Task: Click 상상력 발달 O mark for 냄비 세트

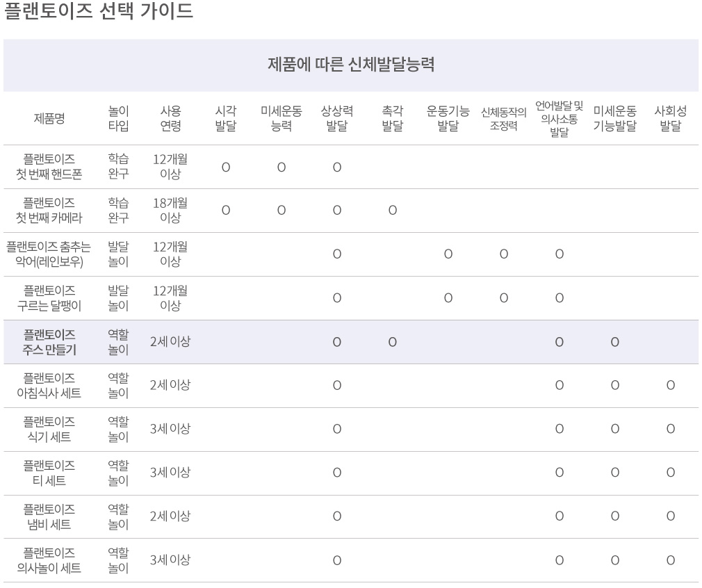Action: click(x=337, y=516)
